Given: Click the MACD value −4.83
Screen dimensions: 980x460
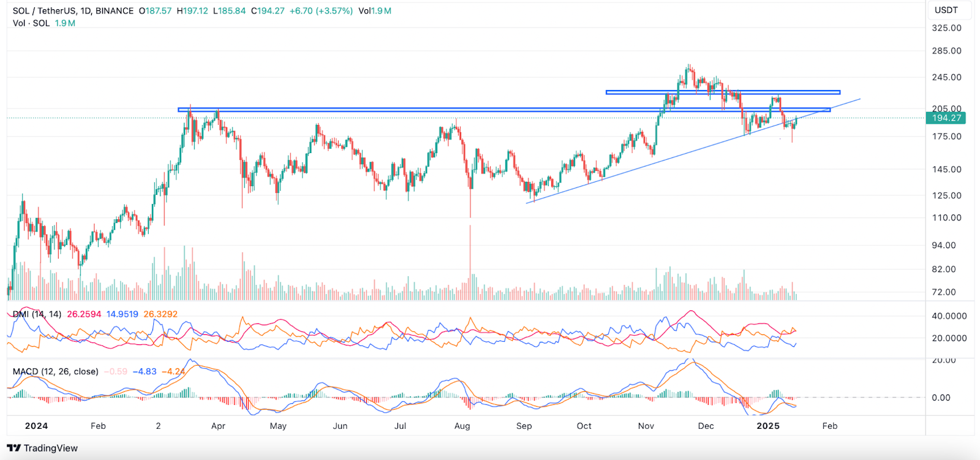Looking at the screenshot, I should click(145, 371).
